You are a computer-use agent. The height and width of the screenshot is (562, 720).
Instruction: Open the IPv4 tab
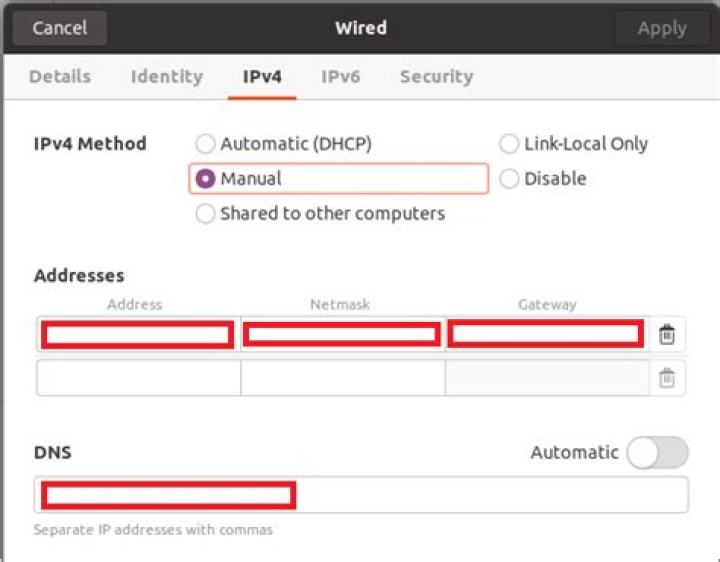click(x=262, y=76)
